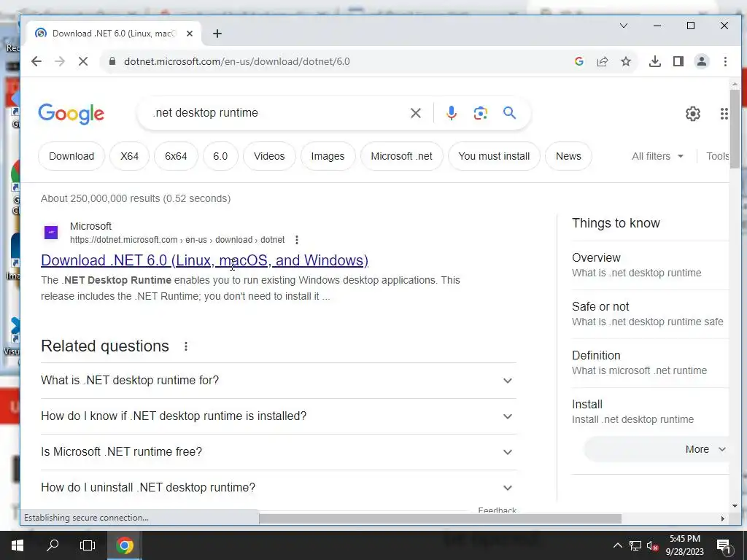Bookmark this tab with star

coord(625,61)
